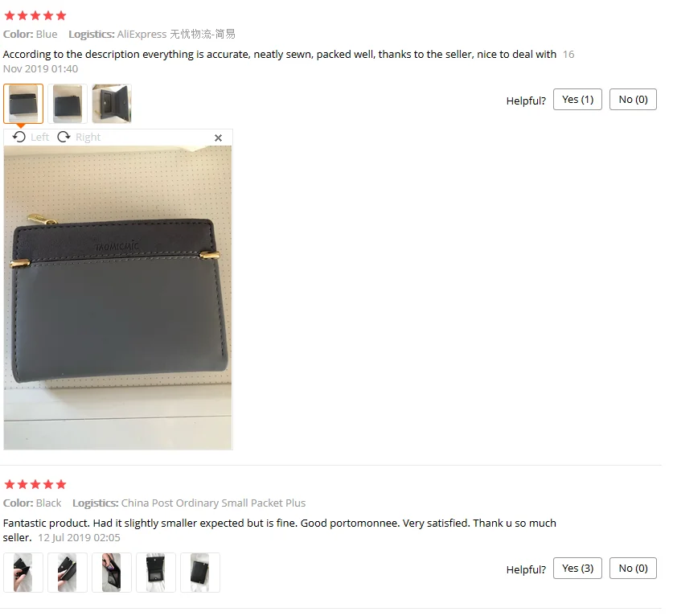This screenshot has height=616, width=673.
Task: Click the rotate Left arrow icon
Action: click(18, 137)
